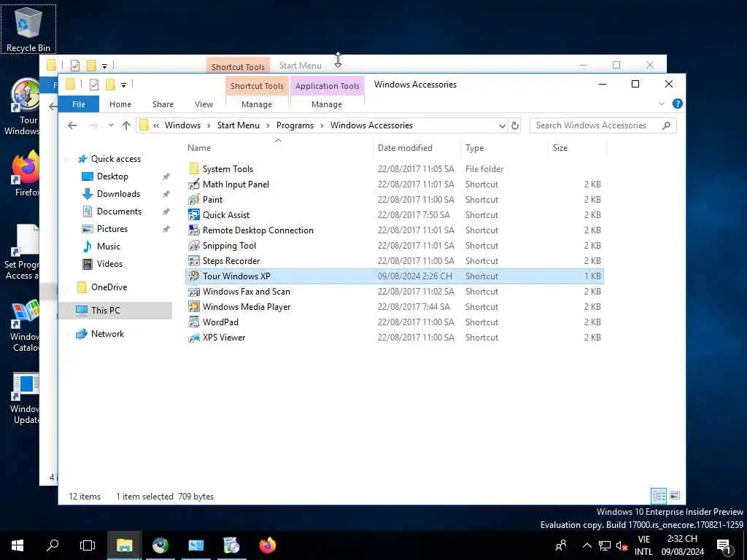Screen dimensions: 747x560
Task: Refresh the Windows Accessories folder view
Action: [514, 125]
